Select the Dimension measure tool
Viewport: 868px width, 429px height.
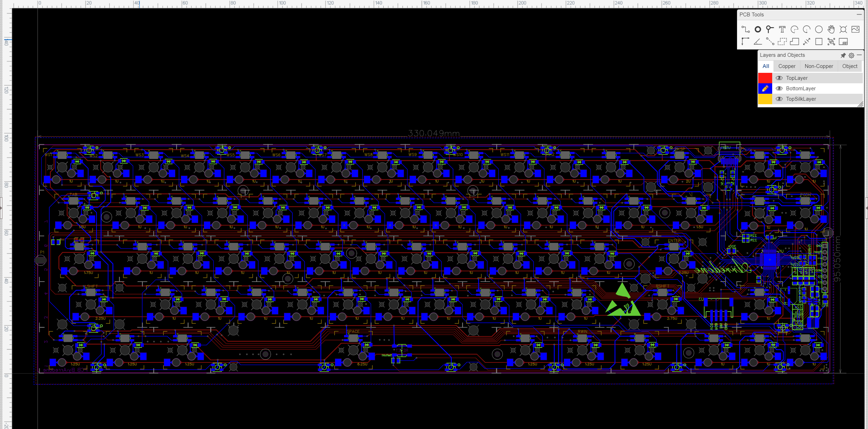[x=807, y=42]
